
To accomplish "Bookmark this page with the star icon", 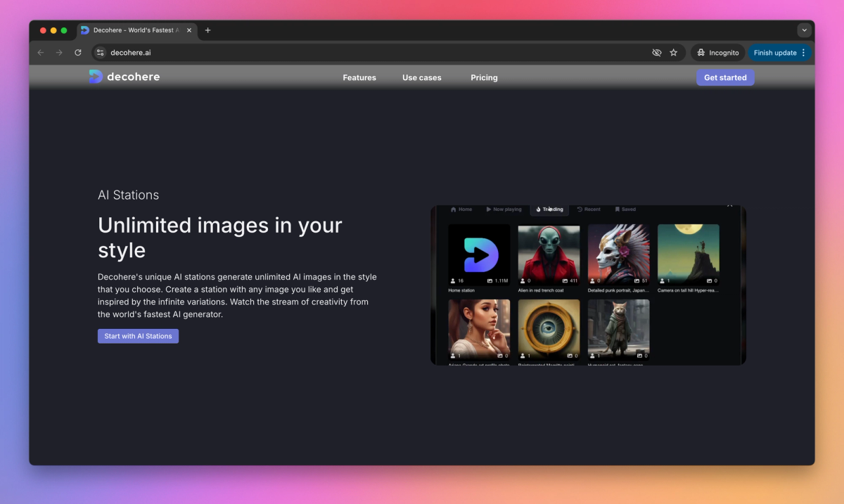I will click(x=673, y=53).
